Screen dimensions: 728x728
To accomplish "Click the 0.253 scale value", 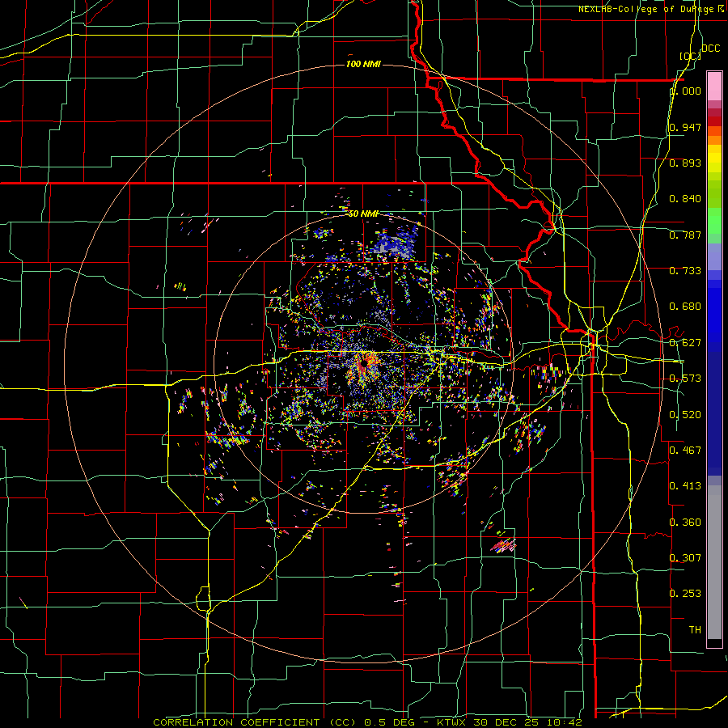I will [685, 594].
